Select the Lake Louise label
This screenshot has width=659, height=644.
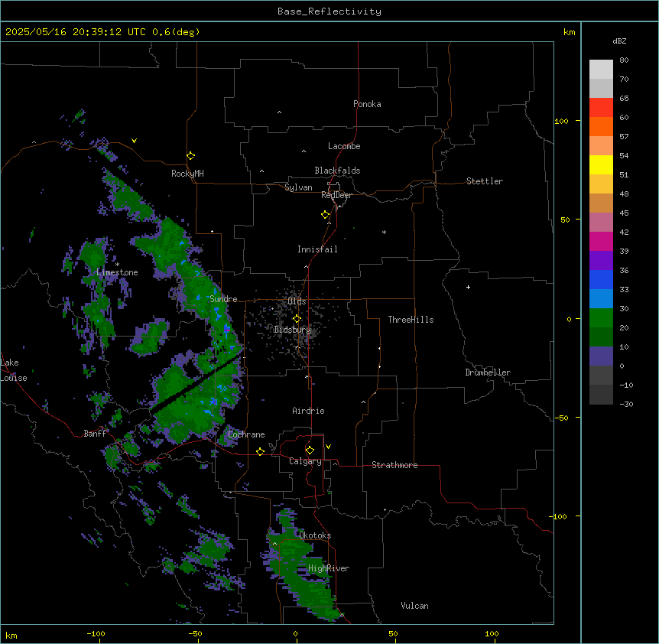tap(14, 370)
